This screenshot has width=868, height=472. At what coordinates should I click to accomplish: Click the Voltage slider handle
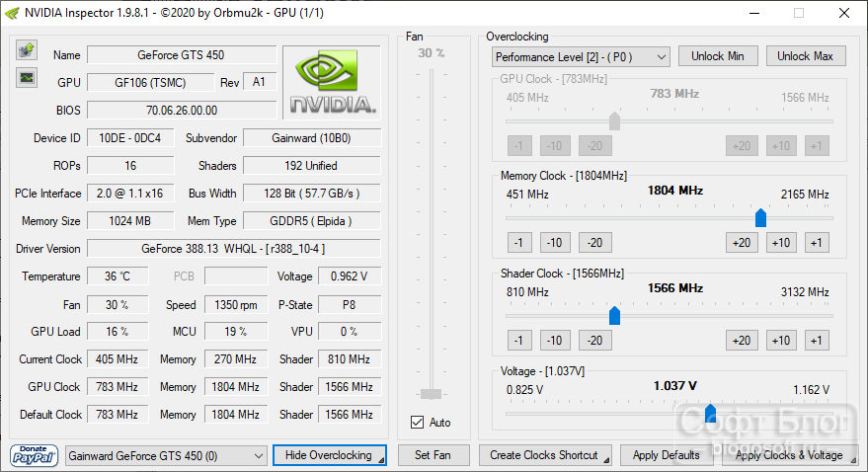coord(710,413)
